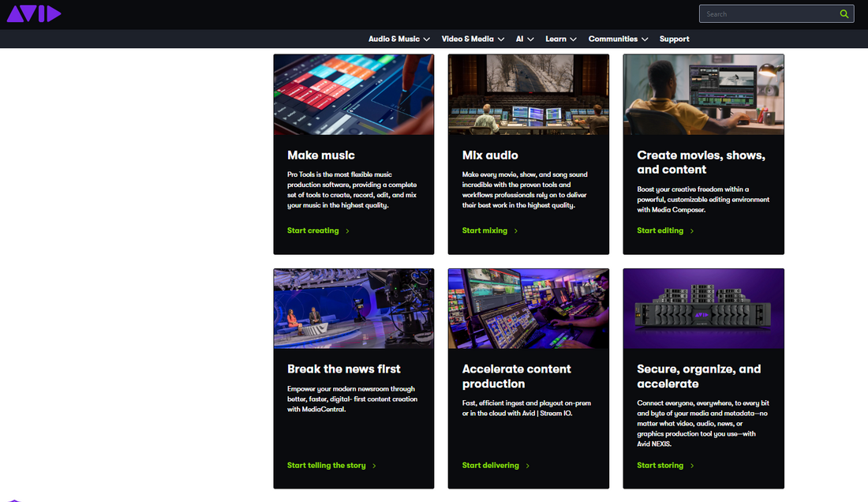This screenshot has width=868, height=502.
Task: Click the Avid logo in header
Action: click(x=34, y=13)
